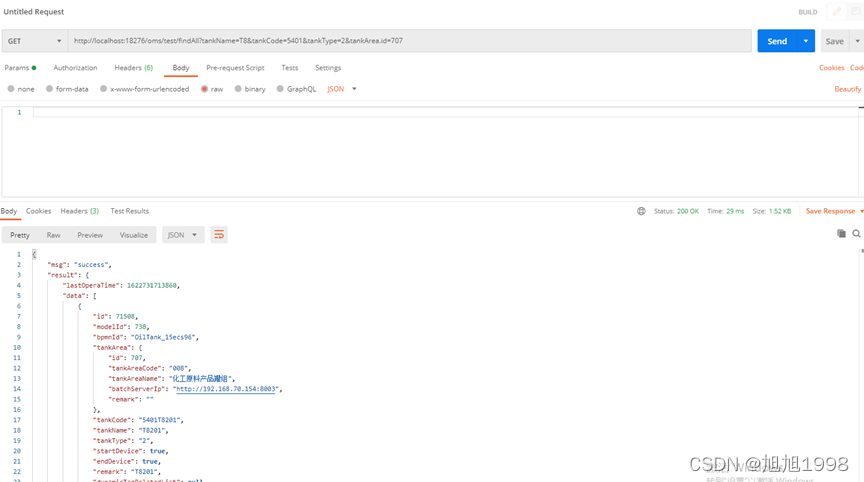Select the raw body radio button

click(x=204, y=89)
